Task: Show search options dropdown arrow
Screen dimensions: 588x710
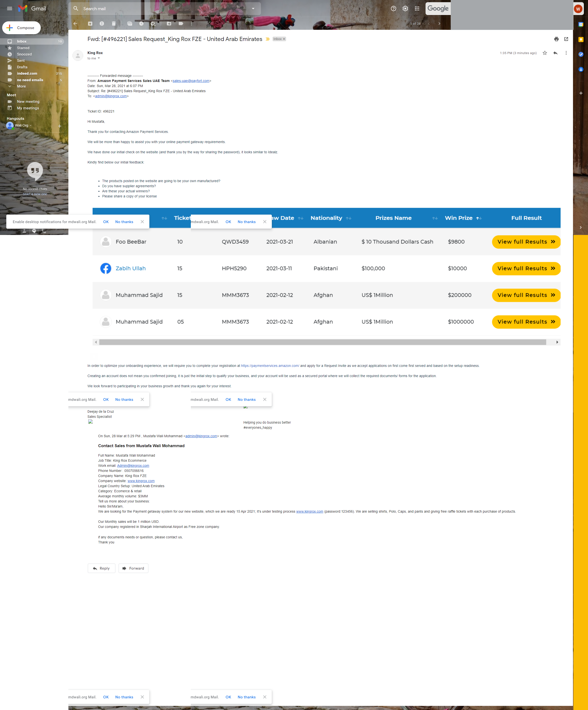Action: [253, 9]
